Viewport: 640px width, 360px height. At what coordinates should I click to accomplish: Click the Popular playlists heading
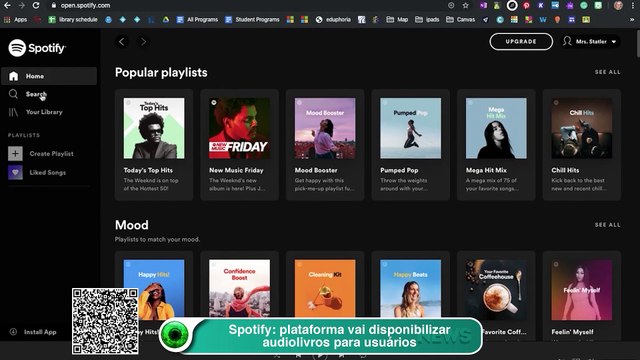161,73
